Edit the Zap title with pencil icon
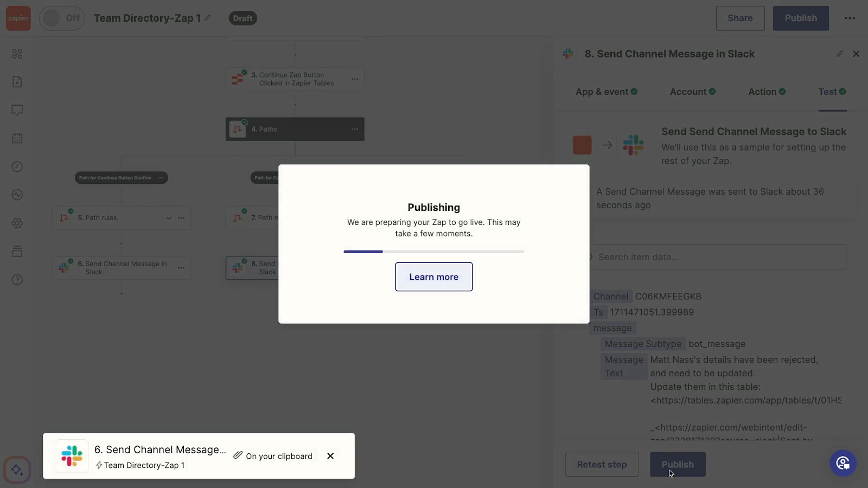Screen dimensions: 868x488 pyautogui.click(x=208, y=18)
